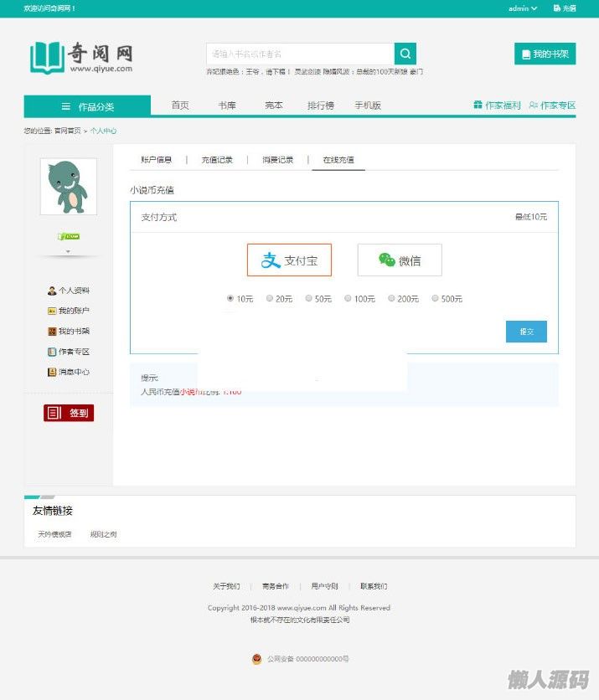Open the 规则之树 friendly link
The image size is (599, 700).
click(103, 534)
